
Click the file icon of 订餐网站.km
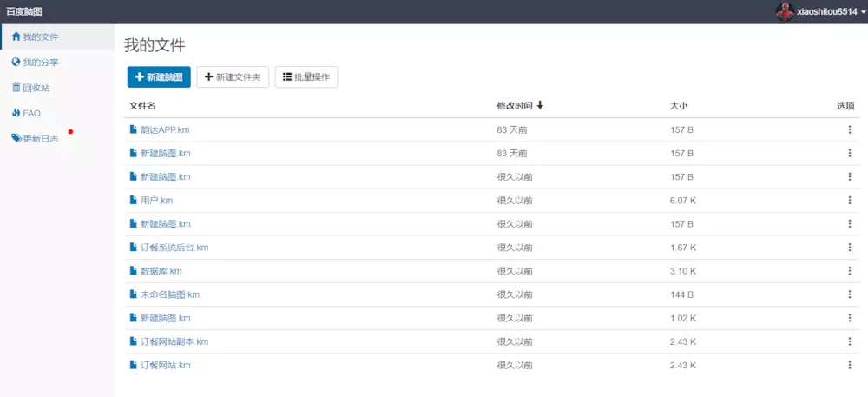pyautogui.click(x=133, y=366)
